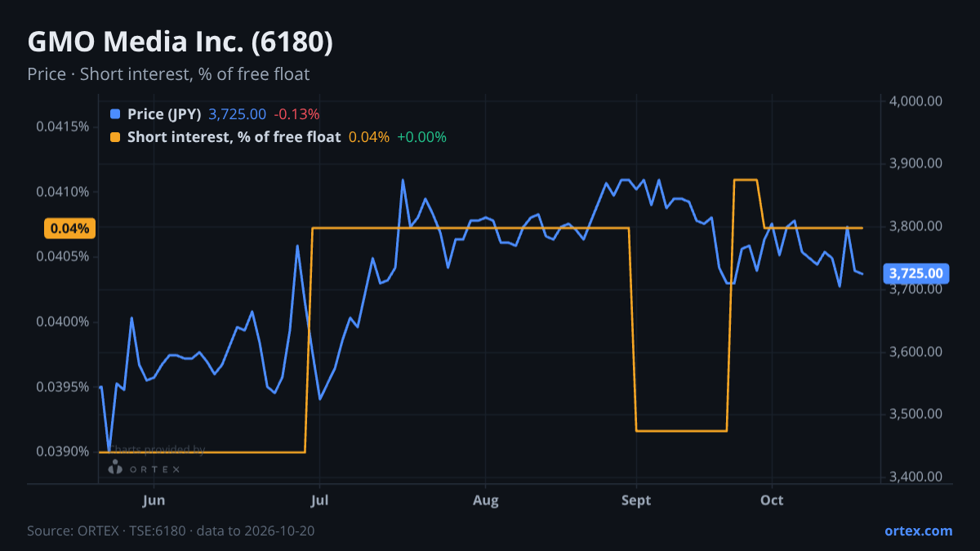This screenshot has width=980, height=551.
Task: Click the orange Short interest legend swatch
Action: 115,137
